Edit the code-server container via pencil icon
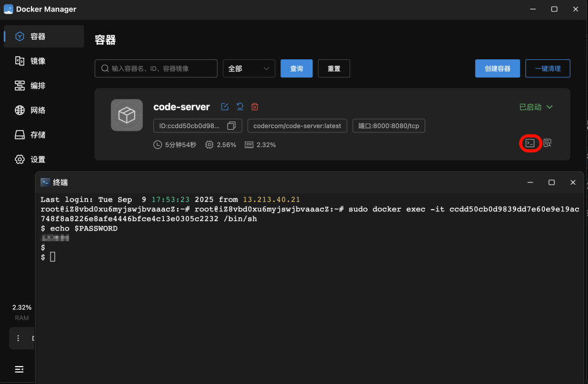 point(225,107)
